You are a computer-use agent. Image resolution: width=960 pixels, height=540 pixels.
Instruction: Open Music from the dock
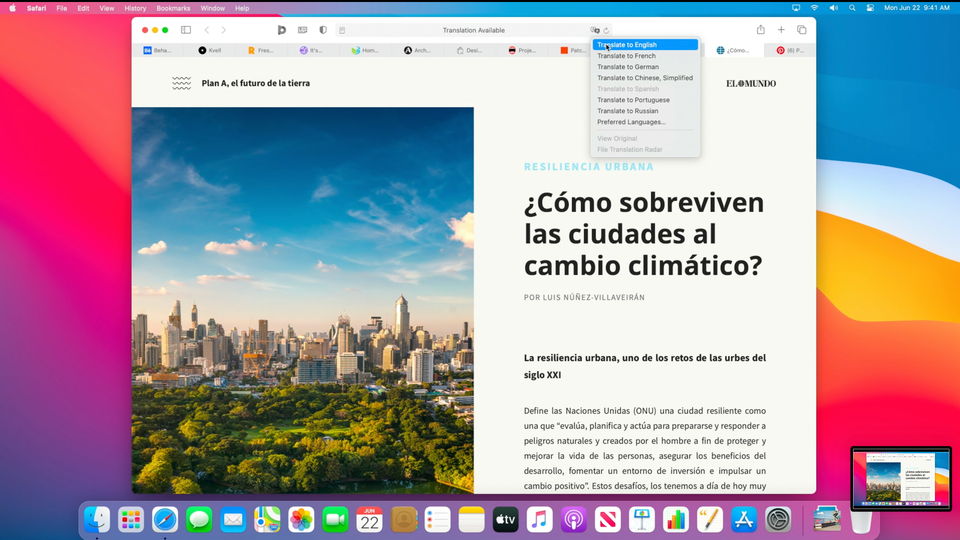(x=539, y=520)
